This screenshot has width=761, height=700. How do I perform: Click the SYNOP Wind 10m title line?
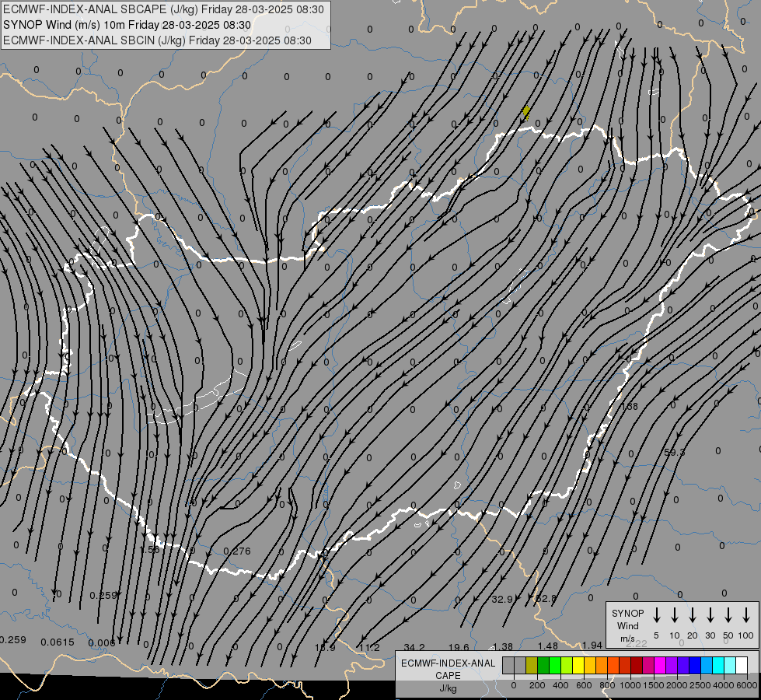tap(127, 25)
